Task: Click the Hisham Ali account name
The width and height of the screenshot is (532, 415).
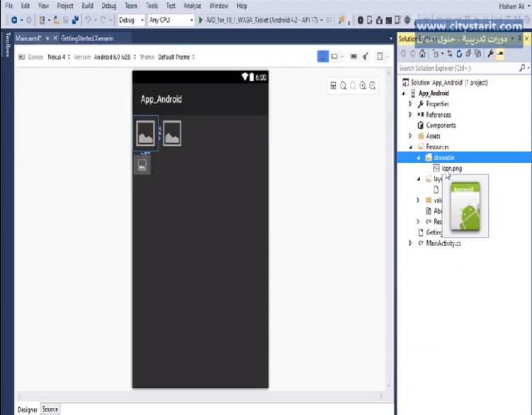Action: pyautogui.click(x=511, y=6)
